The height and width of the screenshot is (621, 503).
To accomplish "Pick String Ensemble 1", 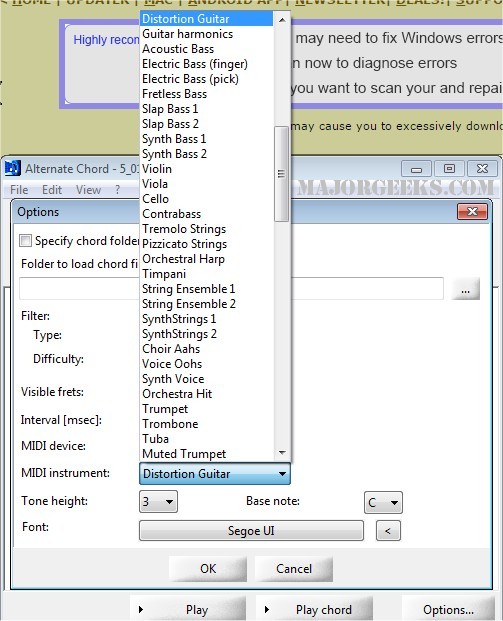I will 207,289.
